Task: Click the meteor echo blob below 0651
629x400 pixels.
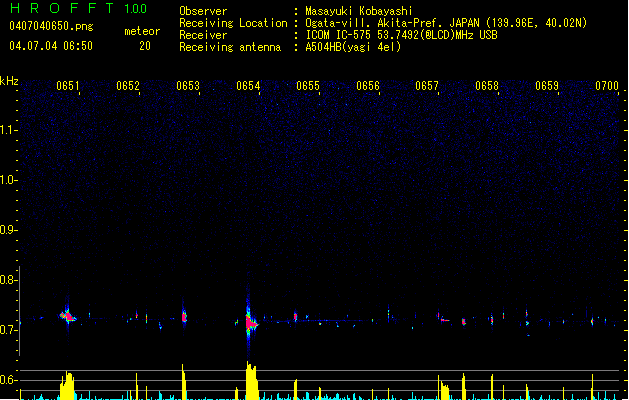Action: (68, 317)
